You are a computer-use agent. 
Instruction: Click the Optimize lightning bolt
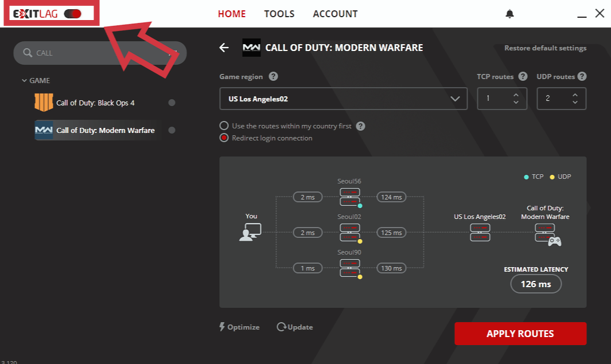222,327
